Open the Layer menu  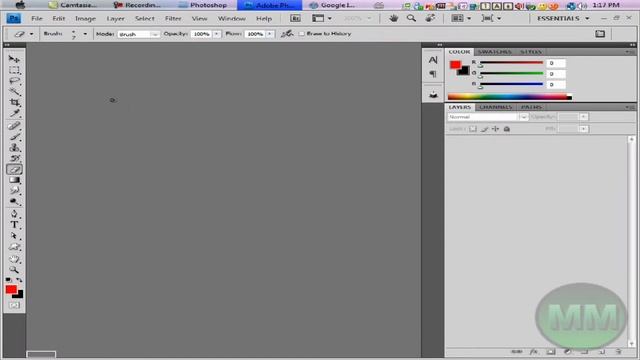[x=116, y=18]
